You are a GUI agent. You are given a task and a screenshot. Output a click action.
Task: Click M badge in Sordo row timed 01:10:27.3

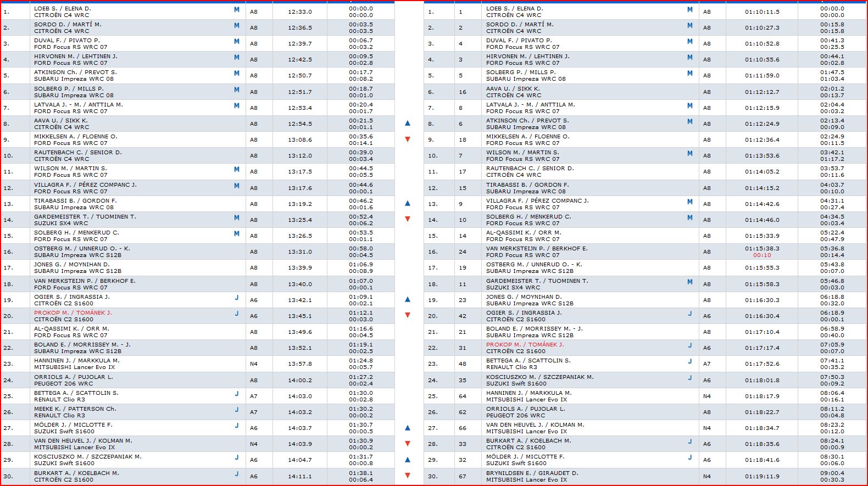click(690, 25)
